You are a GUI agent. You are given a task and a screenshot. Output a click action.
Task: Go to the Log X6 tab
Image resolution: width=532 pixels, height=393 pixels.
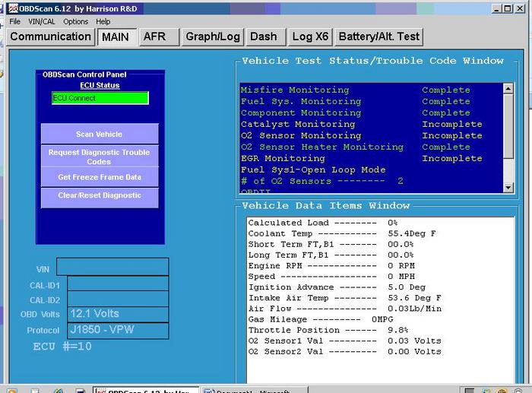click(x=310, y=36)
